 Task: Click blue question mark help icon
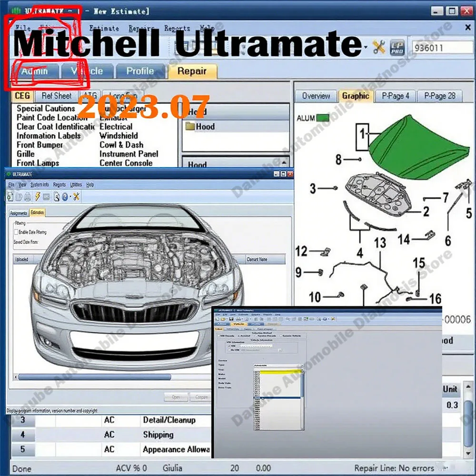65,197
